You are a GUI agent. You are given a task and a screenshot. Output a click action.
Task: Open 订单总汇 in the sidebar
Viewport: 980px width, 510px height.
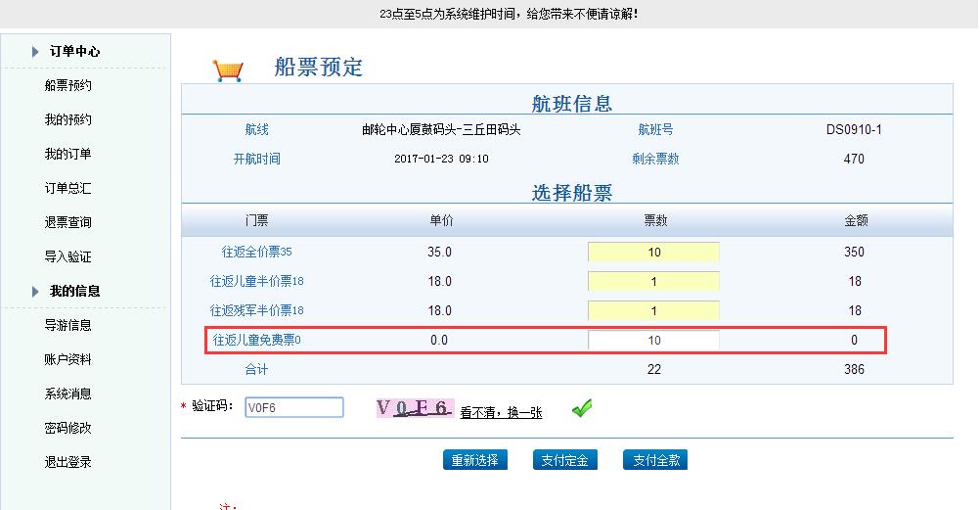pos(68,188)
